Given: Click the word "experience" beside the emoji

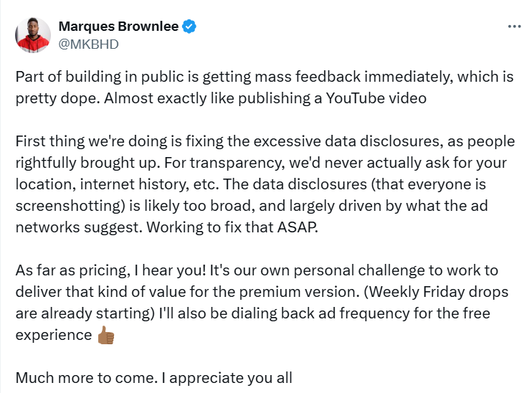Looking at the screenshot, I should [x=52, y=336].
